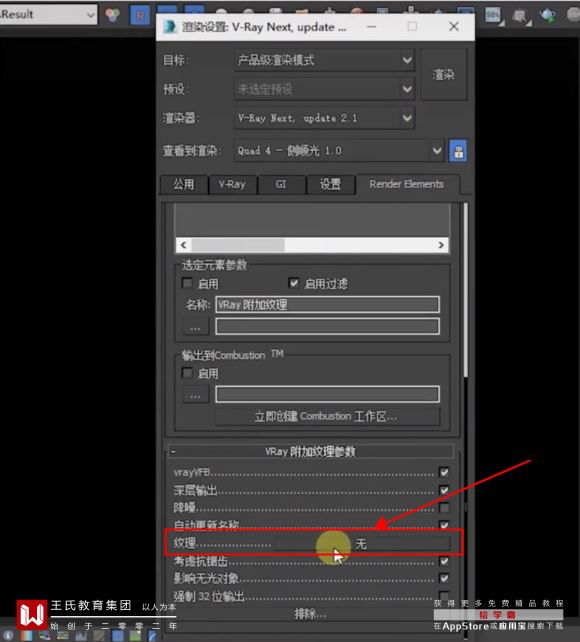The height and width of the screenshot is (642, 580).
Task: Click the green square icon in the frame buffer bottom bar
Action: [135, 635]
